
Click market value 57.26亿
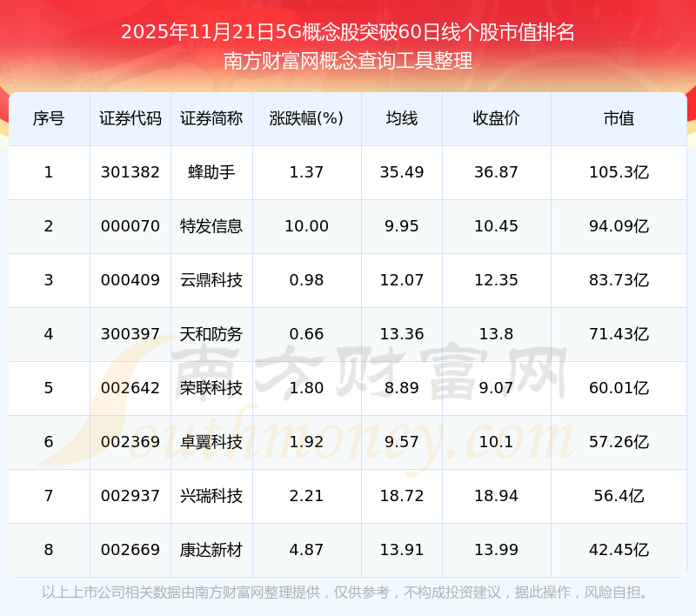[x=619, y=442]
